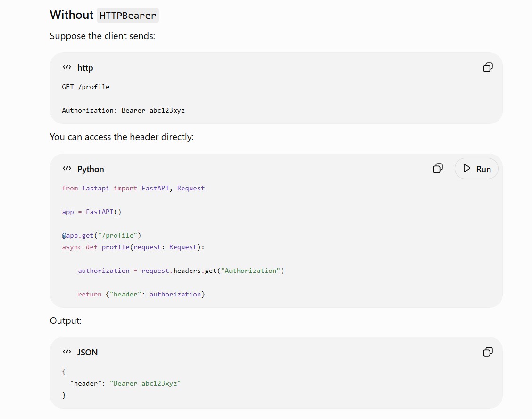Copy the JSON code block
Screen dimensions: 532x419
pos(488,352)
